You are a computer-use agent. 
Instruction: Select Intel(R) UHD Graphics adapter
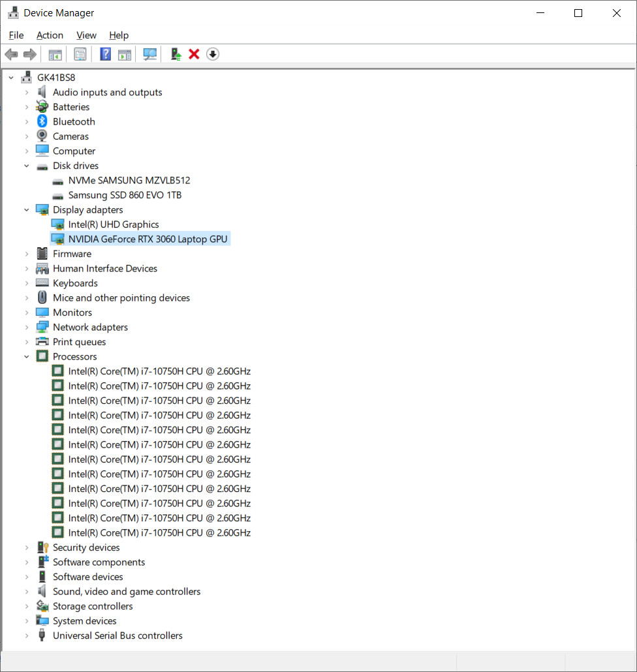(114, 224)
